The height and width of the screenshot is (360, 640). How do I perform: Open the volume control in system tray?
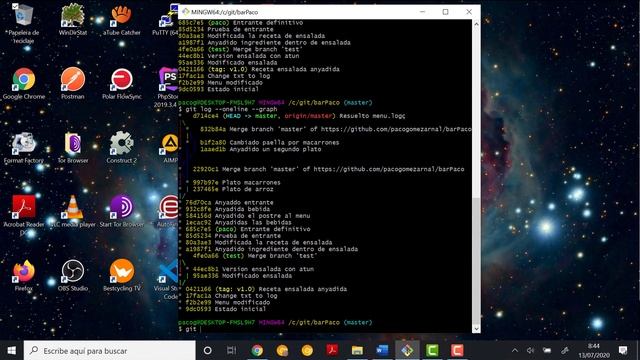(530, 350)
